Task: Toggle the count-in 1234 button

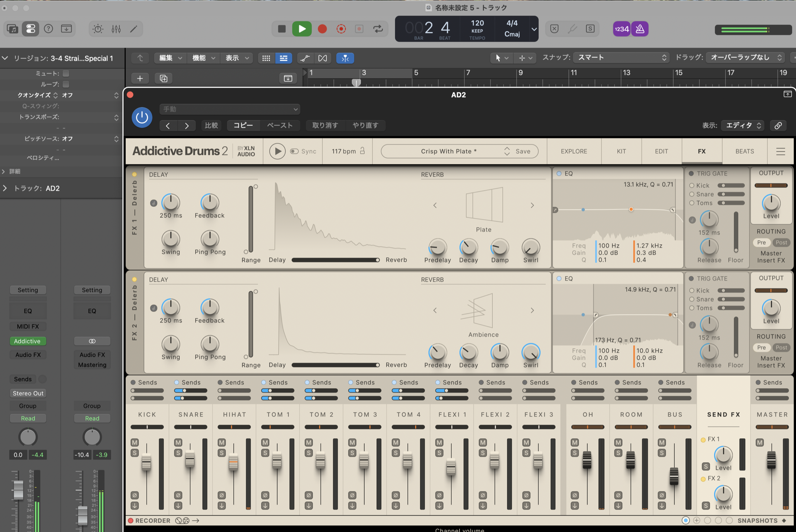Action: pos(622,29)
